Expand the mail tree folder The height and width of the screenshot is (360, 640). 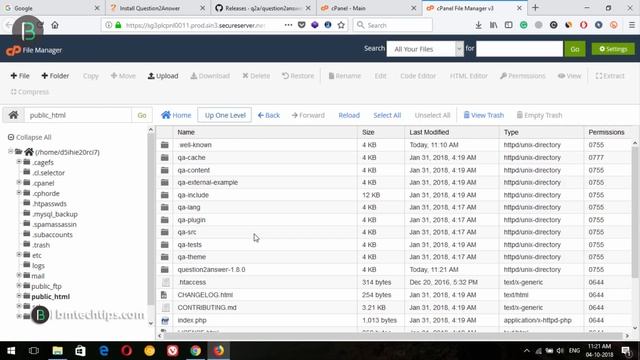click(x=19, y=275)
